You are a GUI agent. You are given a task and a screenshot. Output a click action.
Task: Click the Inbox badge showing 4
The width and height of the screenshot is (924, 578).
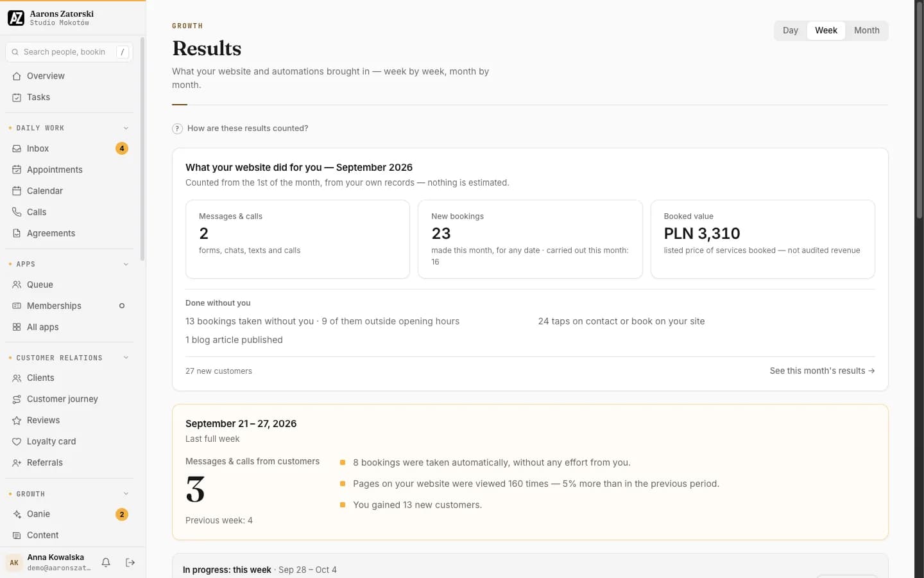(122, 148)
